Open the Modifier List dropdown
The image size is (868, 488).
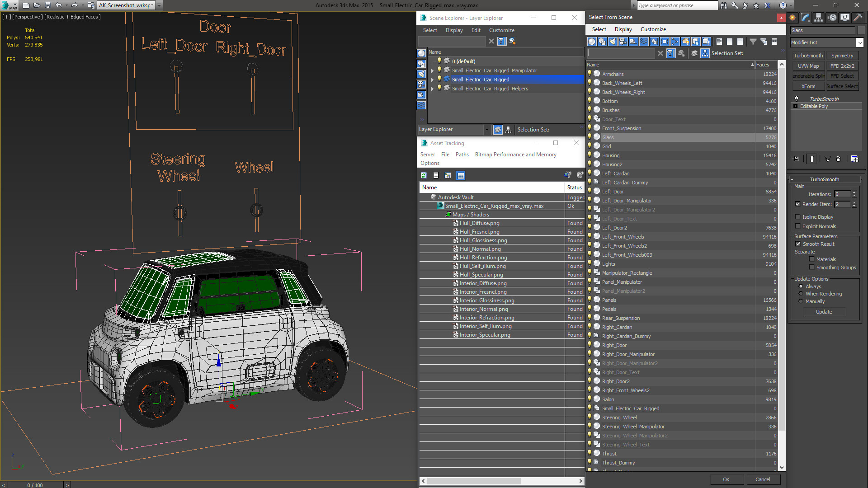click(x=859, y=42)
